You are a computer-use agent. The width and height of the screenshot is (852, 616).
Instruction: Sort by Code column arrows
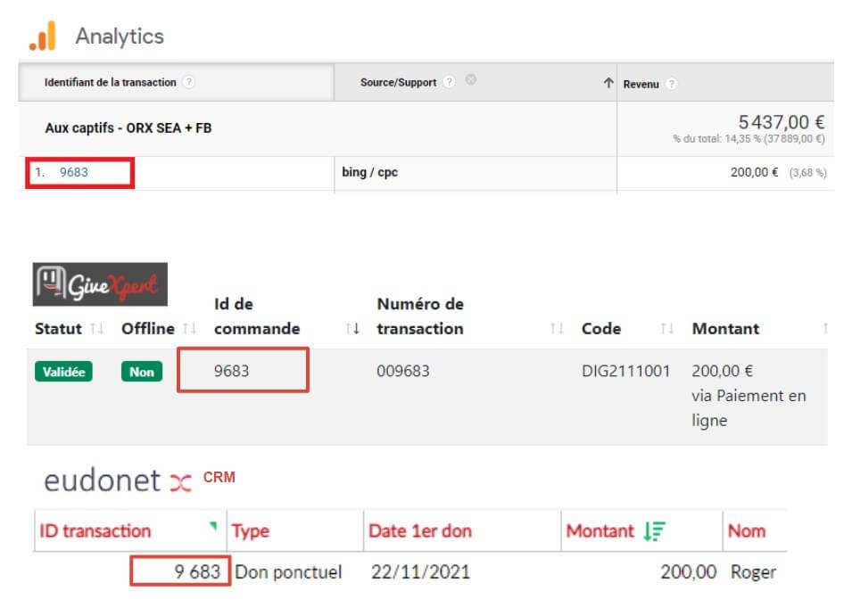coord(666,329)
